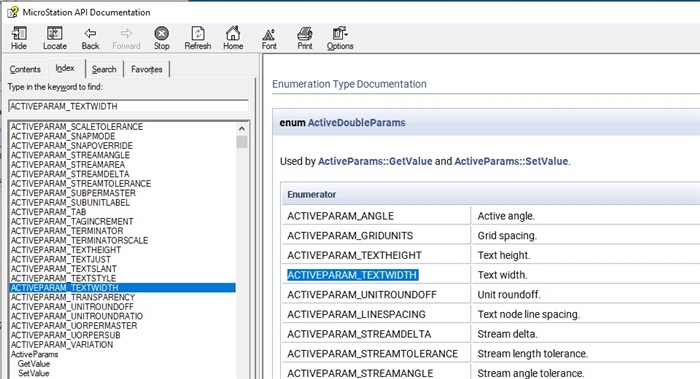The image size is (700, 379).
Task: Click the Locate toolbar icon
Action: coord(54,37)
